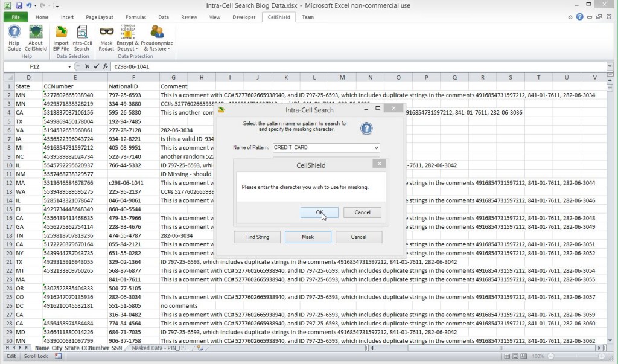This screenshot has height=364, width=618.
Task: Click the Mask button
Action: tap(308, 237)
